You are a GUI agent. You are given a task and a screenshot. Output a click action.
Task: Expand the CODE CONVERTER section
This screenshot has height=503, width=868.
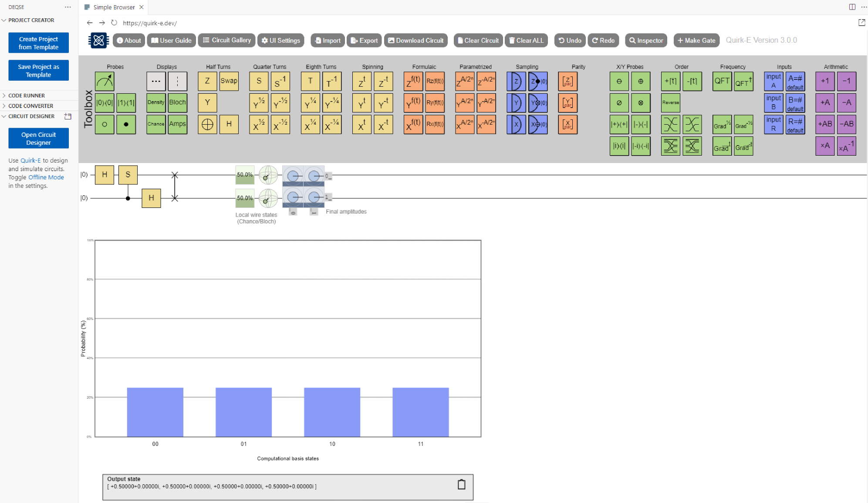pyautogui.click(x=30, y=106)
